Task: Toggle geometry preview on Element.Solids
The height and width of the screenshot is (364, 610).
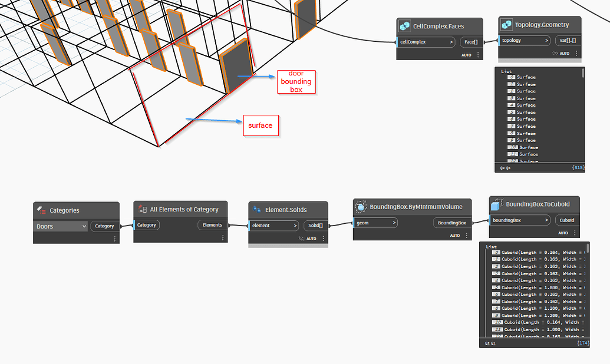Action: 300,238
